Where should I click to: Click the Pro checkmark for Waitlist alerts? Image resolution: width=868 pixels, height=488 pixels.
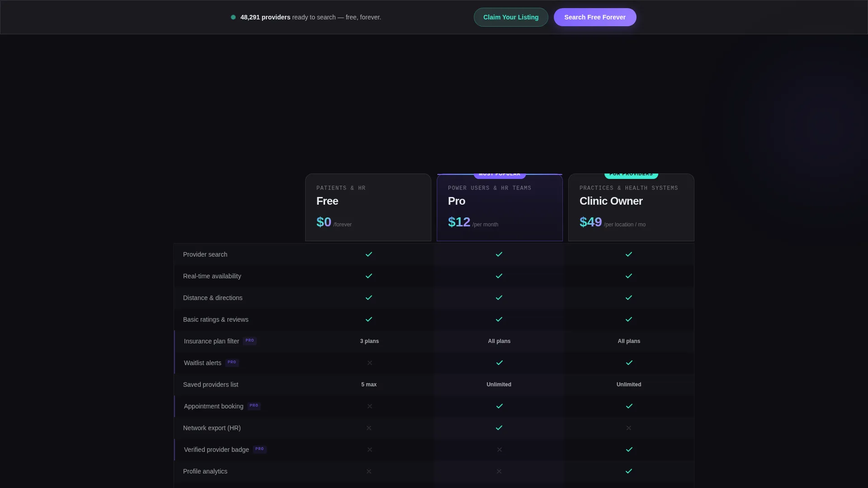(x=499, y=363)
